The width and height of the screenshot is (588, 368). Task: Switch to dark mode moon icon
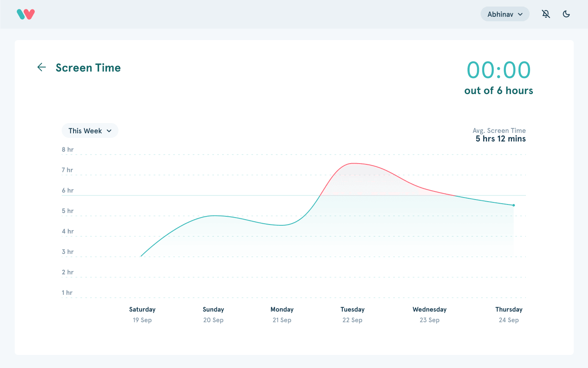(x=566, y=14)
